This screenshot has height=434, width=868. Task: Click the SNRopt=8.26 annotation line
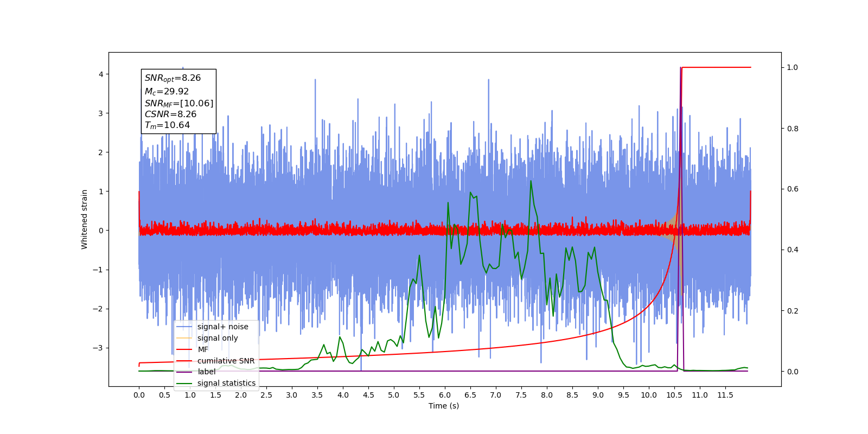(173, 78)
